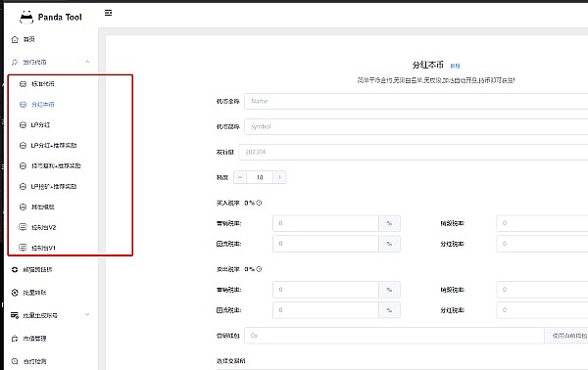Click the console icon for 控制台V1
The height and width of the screenshot is (370, 588).
point(23,248)
